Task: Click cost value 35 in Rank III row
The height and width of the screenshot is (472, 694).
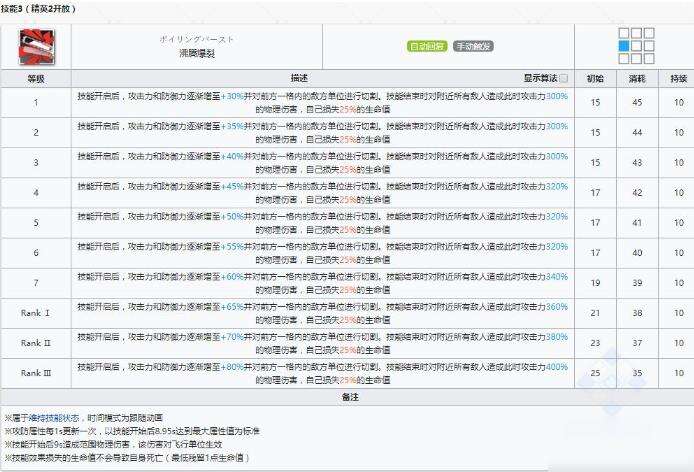Action: 637,373
